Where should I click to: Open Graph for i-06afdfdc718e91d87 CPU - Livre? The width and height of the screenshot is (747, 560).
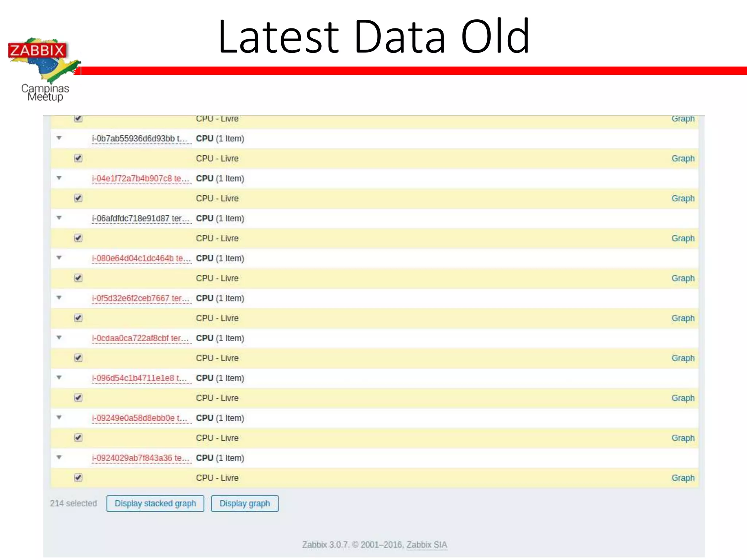tap(683, 238)
